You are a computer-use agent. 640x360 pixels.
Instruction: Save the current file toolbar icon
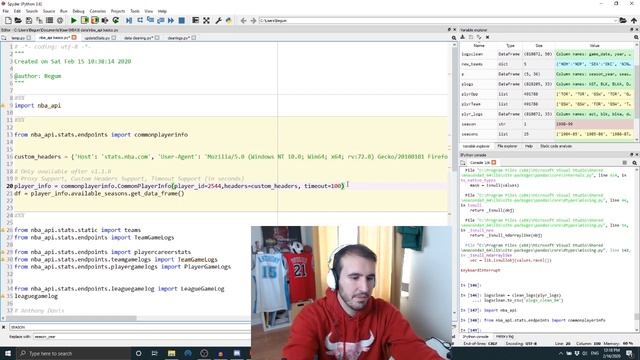click(29, 20)
